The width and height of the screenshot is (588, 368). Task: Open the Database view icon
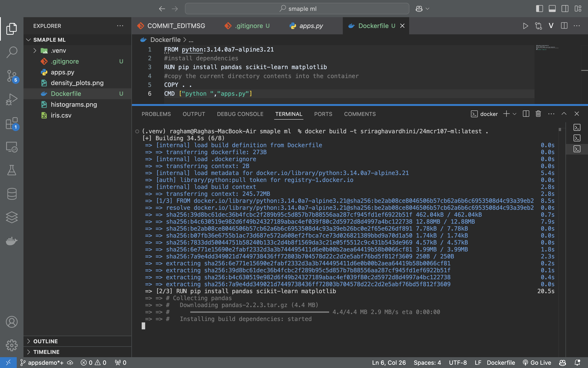click(x=12, y=194)
